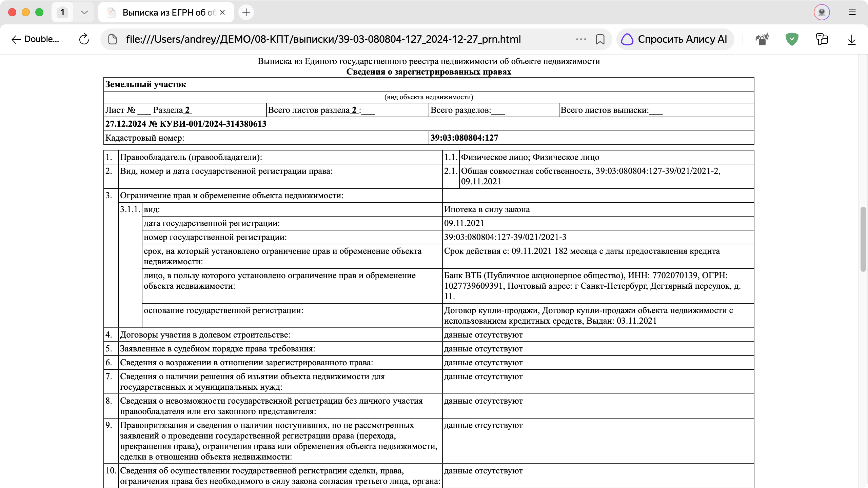Click Физическое лицо; Физическое лицо cell
This screenshot has width=868, height=488.
click(606, 157)
